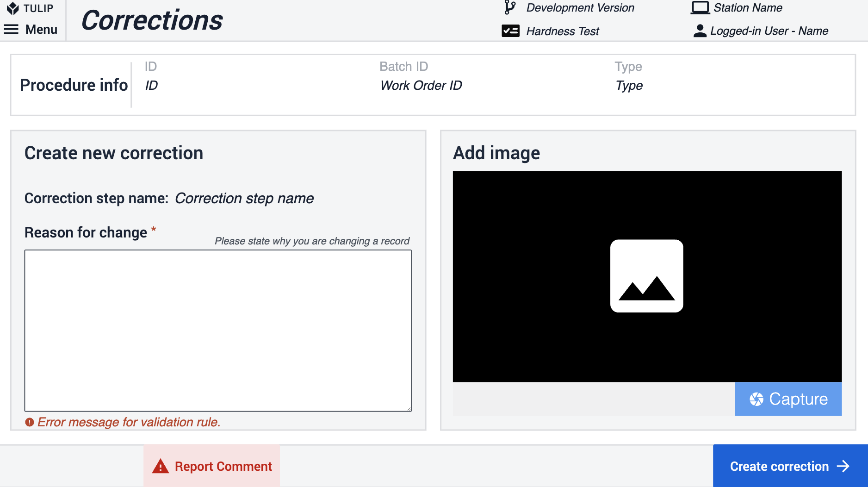Click the Logged-in User - Name text
868x487 pixels.
(769, 31)
